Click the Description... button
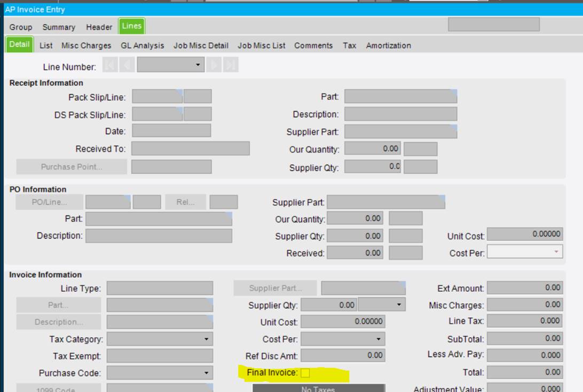 coord(58,322)
